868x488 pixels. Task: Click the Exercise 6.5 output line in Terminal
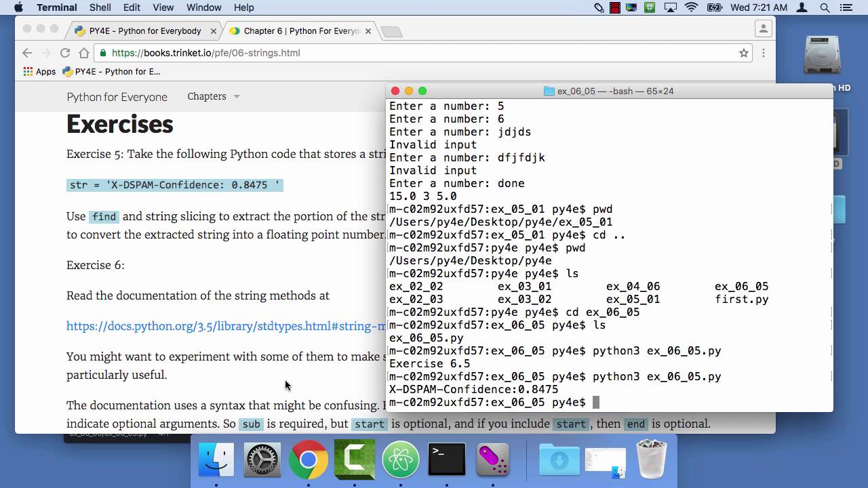430,364
